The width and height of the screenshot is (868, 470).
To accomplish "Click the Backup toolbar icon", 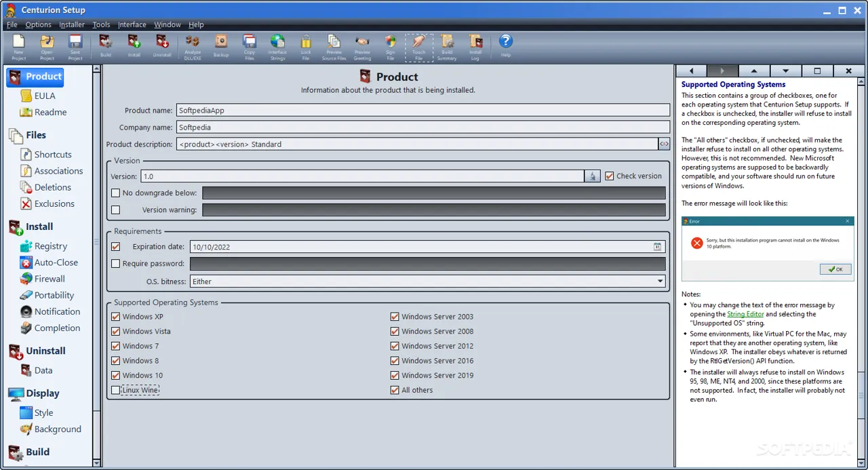I will tap(221, 46).
